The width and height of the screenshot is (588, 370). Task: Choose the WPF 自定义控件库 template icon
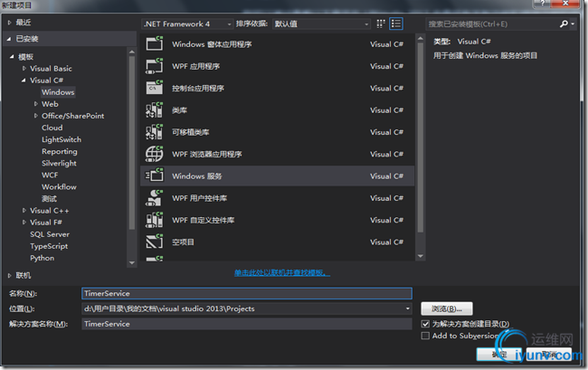pos(154,220)
